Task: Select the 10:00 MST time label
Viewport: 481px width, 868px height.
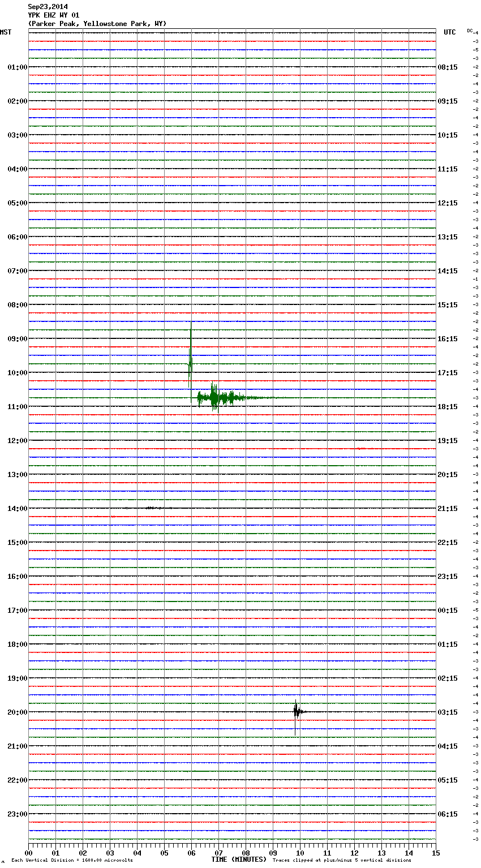Action: 17,373
